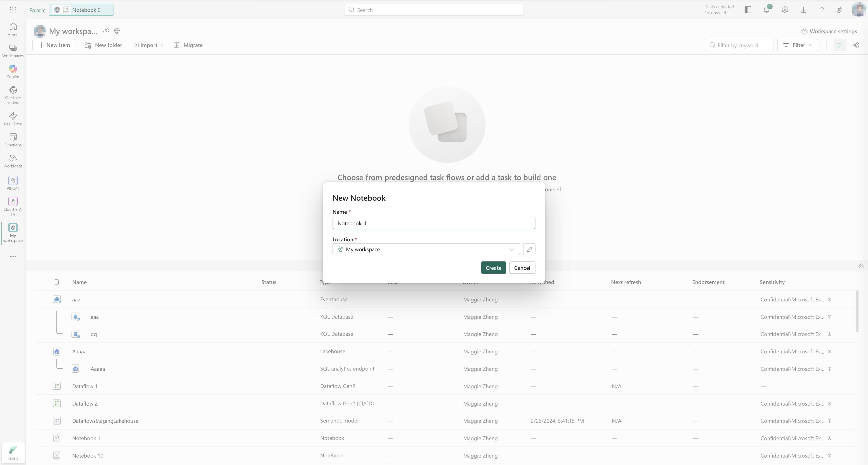Open Workloads in the sidebar
Viewport: 868px width, 465px height.
click(13, 161)
